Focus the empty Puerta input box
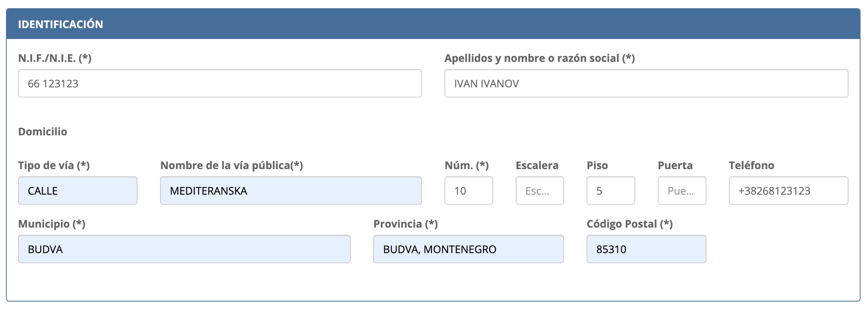The width and height of the screenshot is (868, 309). pos(682,190)
